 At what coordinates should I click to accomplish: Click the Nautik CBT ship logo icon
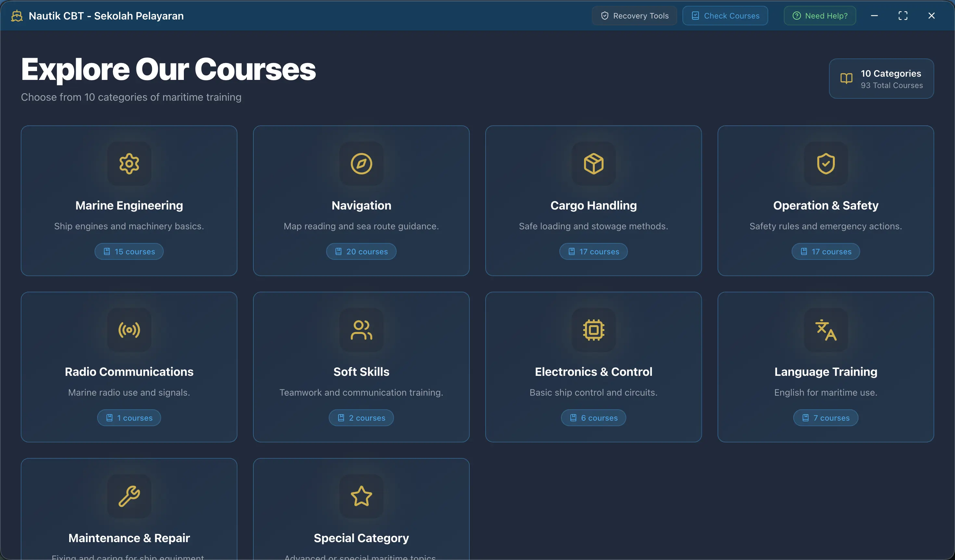[x=17, y=16]
